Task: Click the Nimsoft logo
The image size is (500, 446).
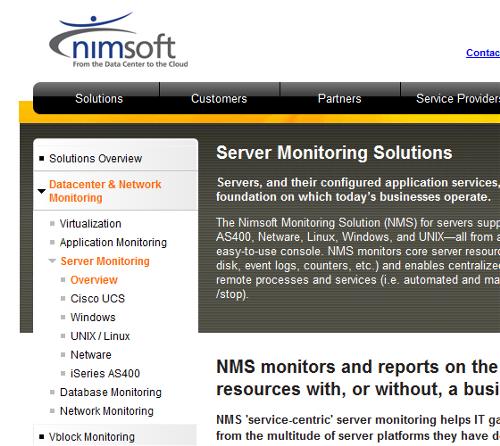Action: (119, 40)
